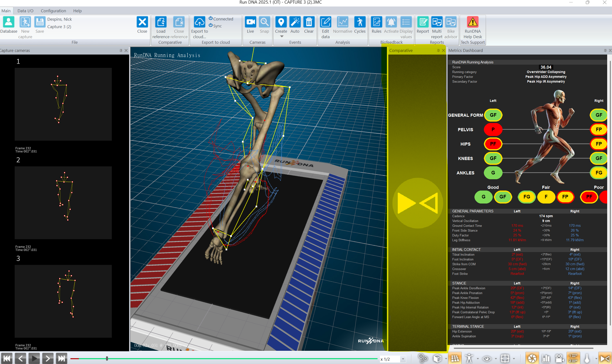The image size is (612, 364).
Task: Toggle the Connected power switch
Action: pos(210,19)
